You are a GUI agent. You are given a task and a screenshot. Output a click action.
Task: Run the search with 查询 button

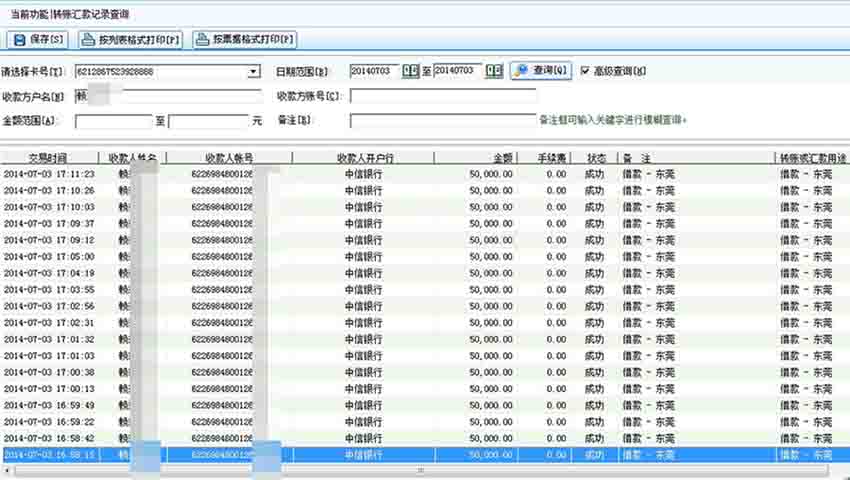pos(541,71)
